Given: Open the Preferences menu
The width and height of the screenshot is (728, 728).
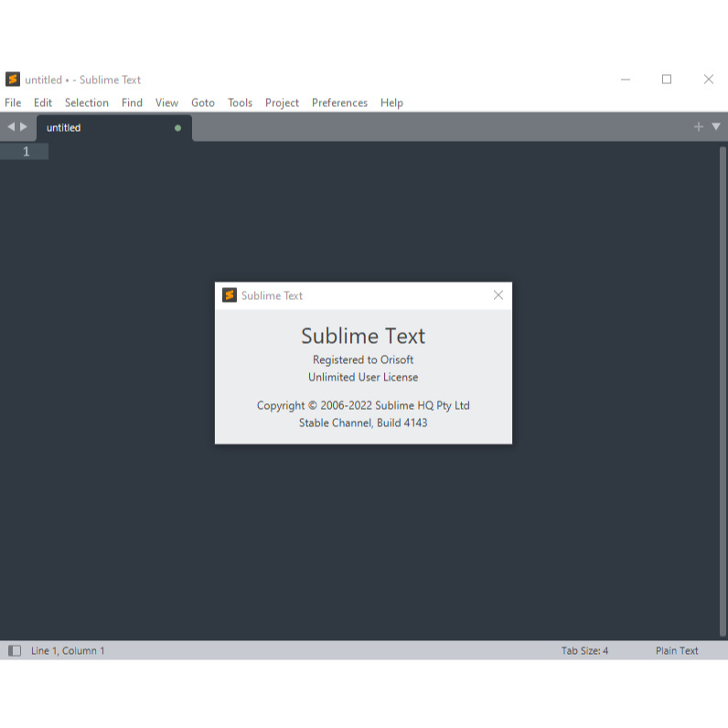Looking at the screenshot, I should point(339,102).
